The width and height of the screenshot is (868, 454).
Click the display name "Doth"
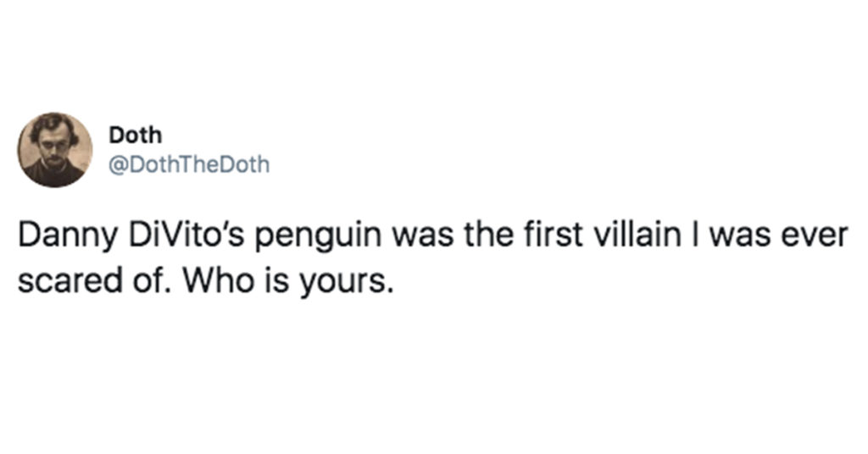coord(135,135)
